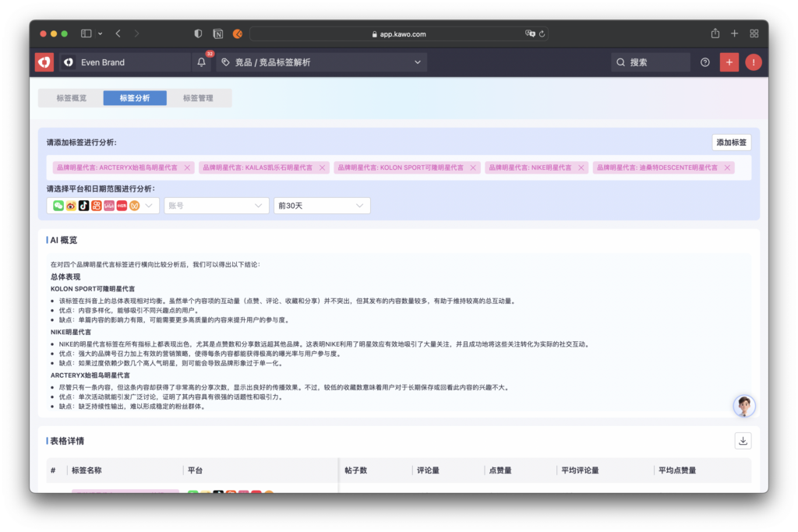This screenshot has height=532, width=798.
Task: Click the 搜索 search field
Action: click(651, 62)
